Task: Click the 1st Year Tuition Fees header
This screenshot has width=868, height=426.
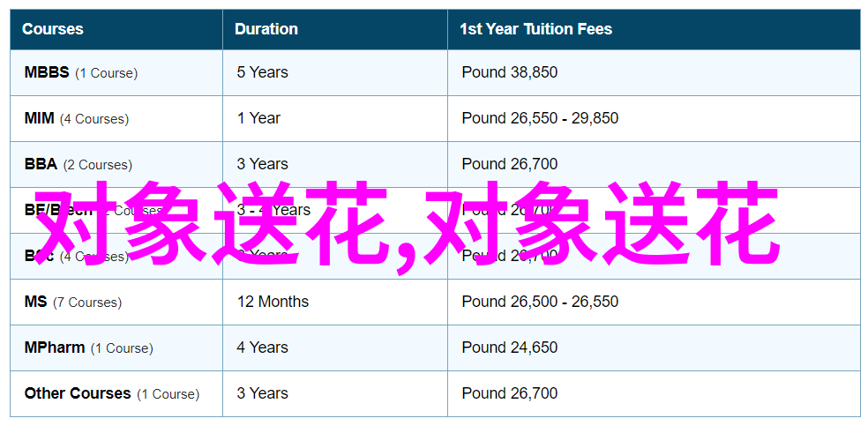Action: tap(535, 29)
